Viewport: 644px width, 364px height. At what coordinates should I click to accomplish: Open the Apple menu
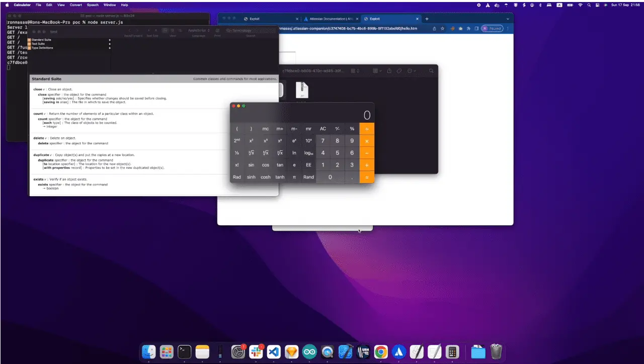7,5
